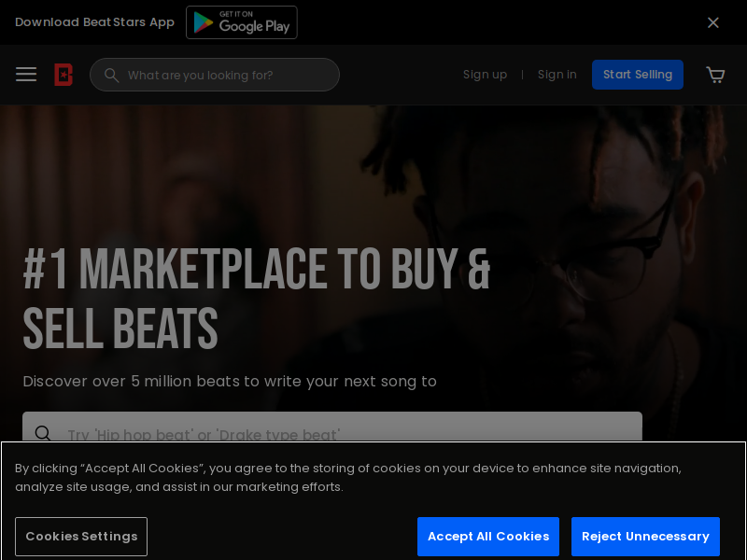747x560 pixels.
Task: Focus the 'What are you looking for?' field
Action: 215,75
